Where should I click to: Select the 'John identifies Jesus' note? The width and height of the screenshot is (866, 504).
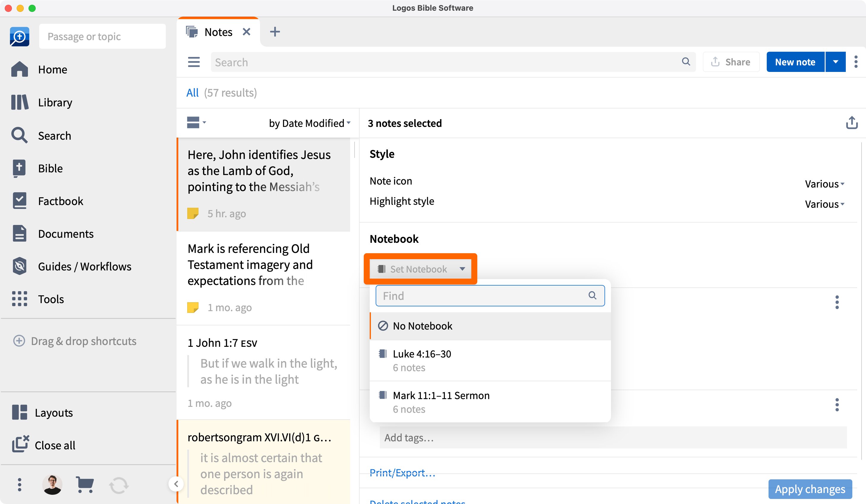point(264,185)
